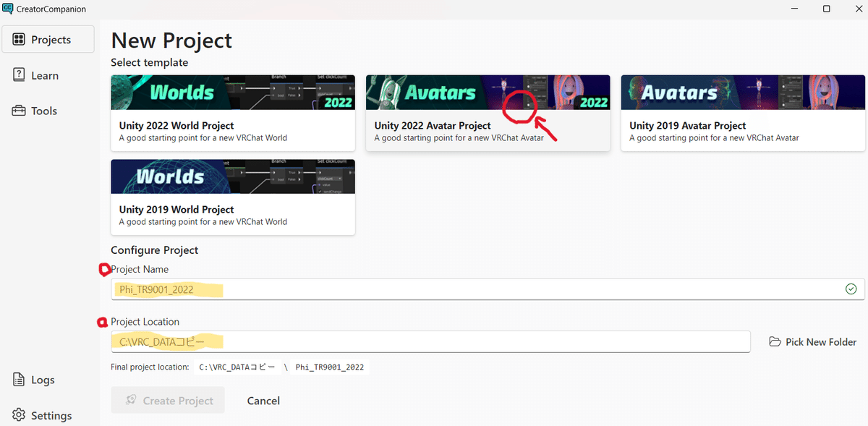Open the Projects section in sidebar
Image resolution: width=868 pixels, height=426 pixels.
click(48, 39)
